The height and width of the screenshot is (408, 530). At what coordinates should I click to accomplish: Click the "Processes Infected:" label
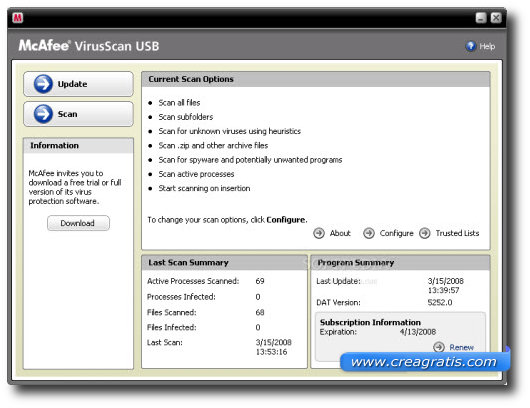point(181,297)
